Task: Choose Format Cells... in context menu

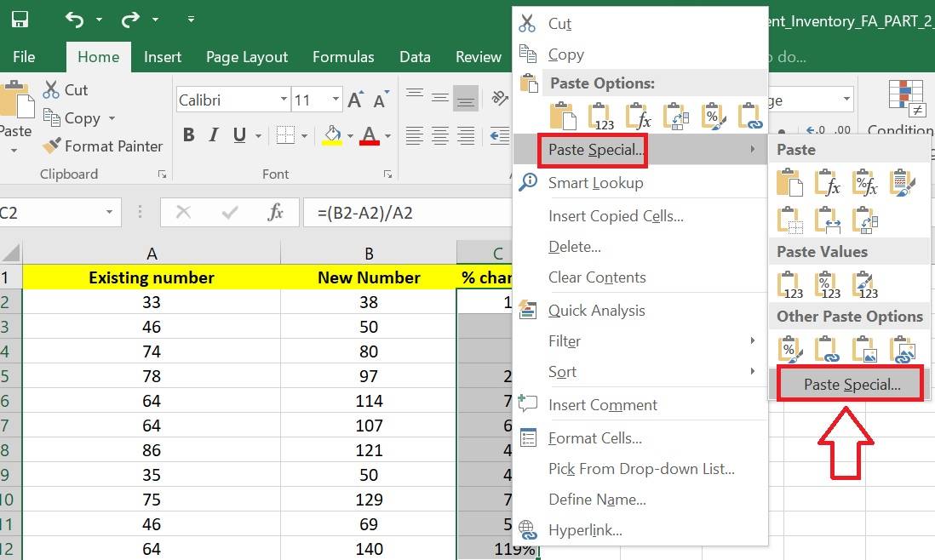Action: (x=594, y=438)
